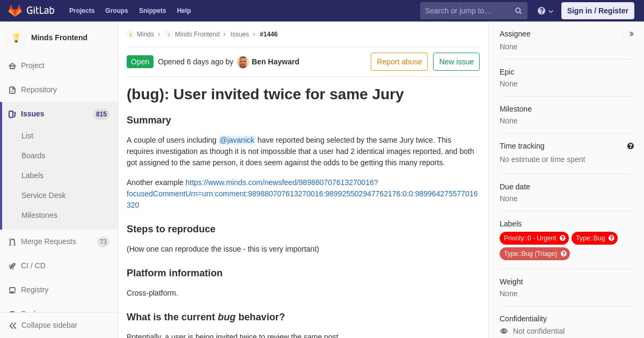Click the Repository file icon

click(x=12, y=90)
